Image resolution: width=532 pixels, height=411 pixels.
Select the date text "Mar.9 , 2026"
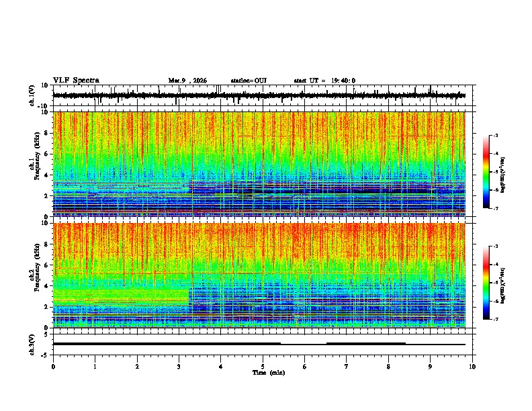click(x=187, y=81)
